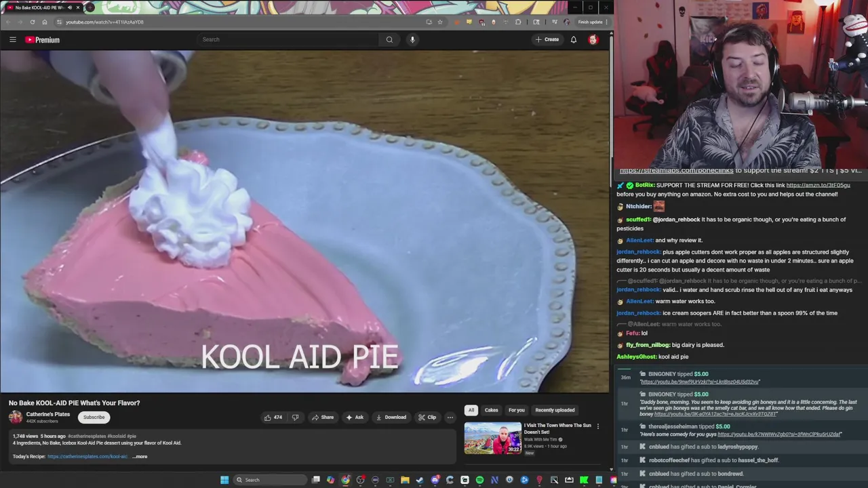Click the #koolaid hashtag

117,436
